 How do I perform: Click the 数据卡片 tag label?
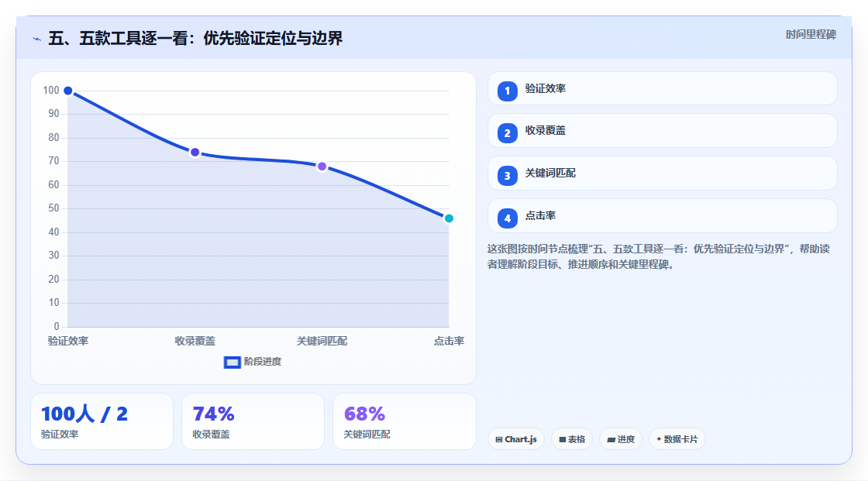[681, 439]
